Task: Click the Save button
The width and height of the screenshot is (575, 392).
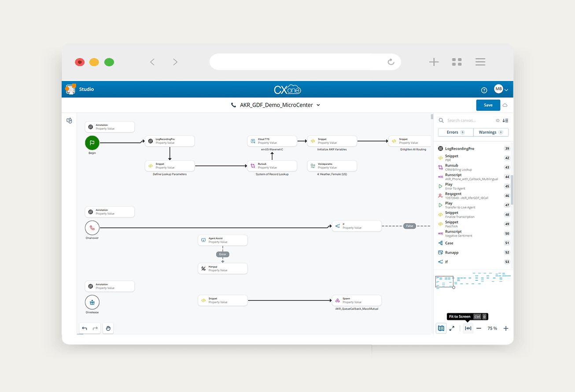Action: (488, 105)
